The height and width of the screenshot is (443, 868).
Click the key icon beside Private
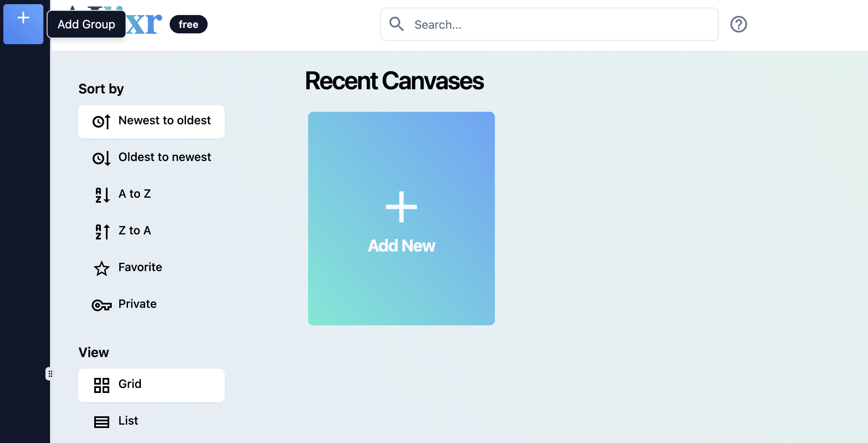tap(101, 305)
